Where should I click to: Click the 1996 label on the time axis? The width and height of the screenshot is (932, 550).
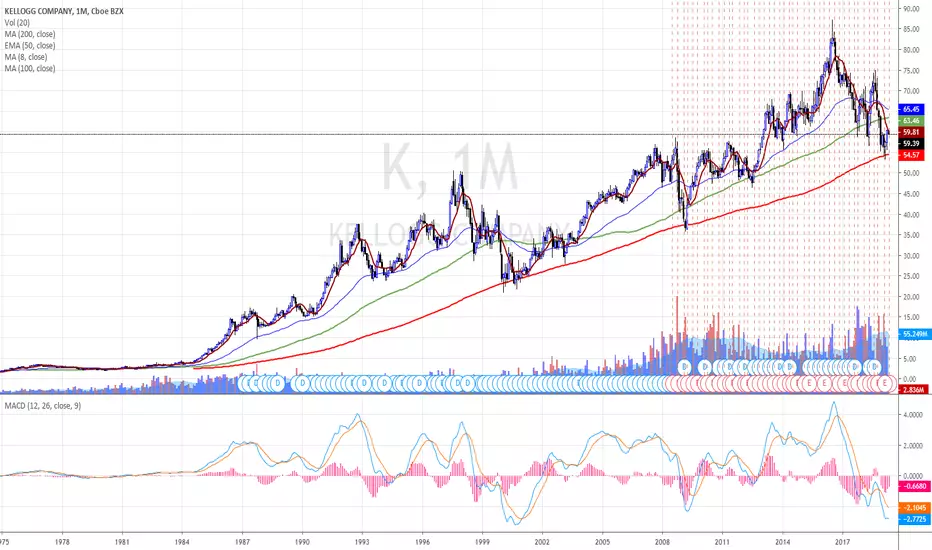(422, 542)
